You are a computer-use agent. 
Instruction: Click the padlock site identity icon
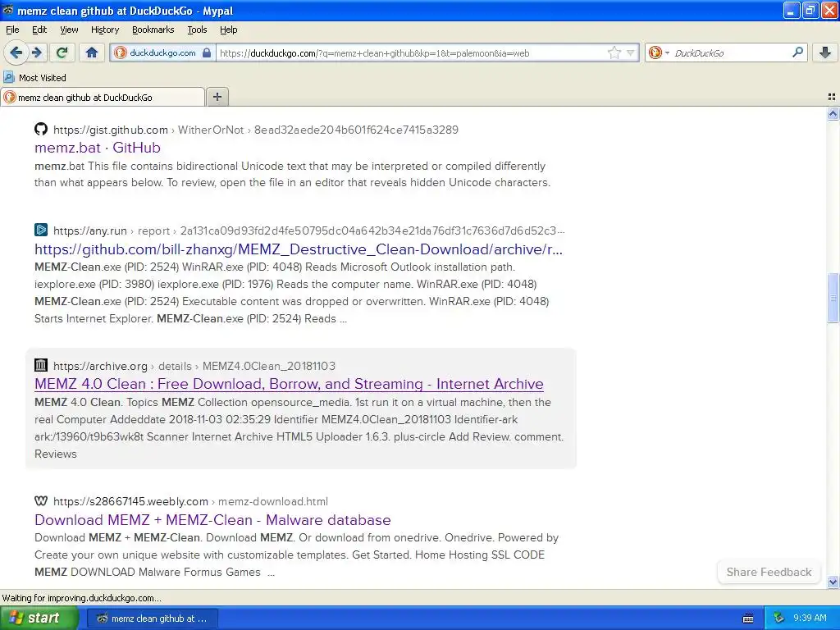(x=207, y=53)
